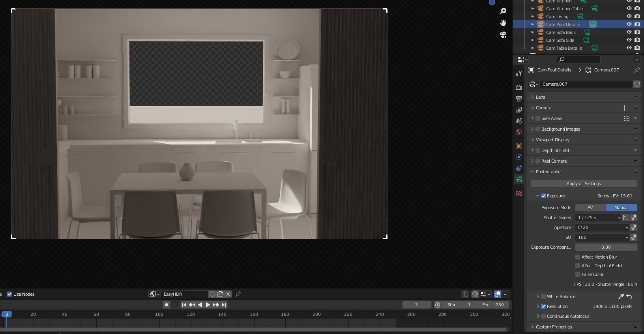Toggle camera view gizmo icon
Screen dimensions: 644x334
coord(503,35)
